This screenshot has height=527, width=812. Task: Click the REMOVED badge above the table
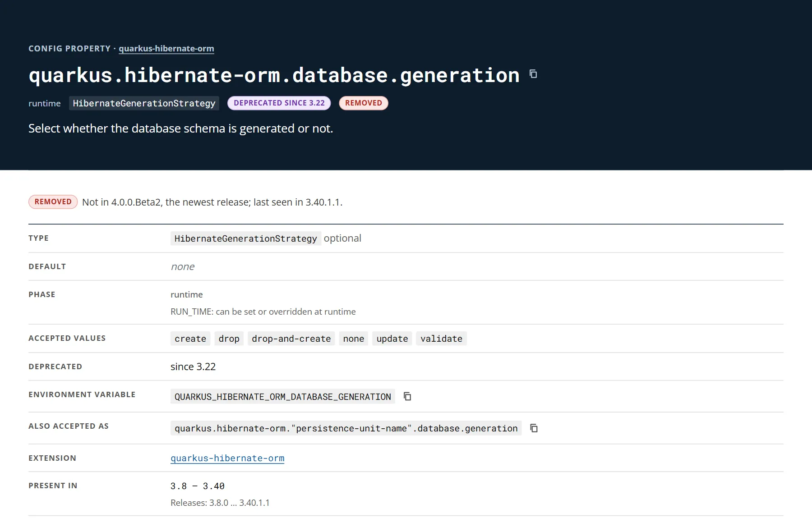pyautogui.click(x=53, y=202)
